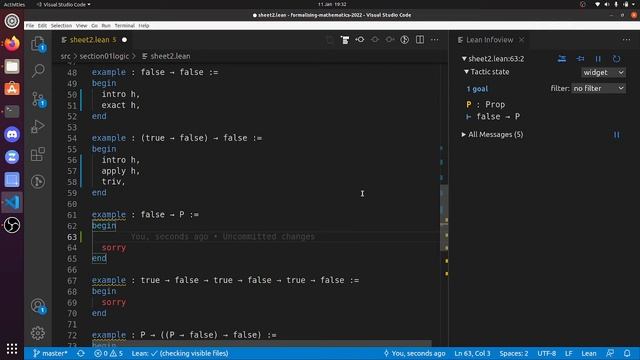Synchronize changes in status bar

pyautogui.click(x=80, y=353)
